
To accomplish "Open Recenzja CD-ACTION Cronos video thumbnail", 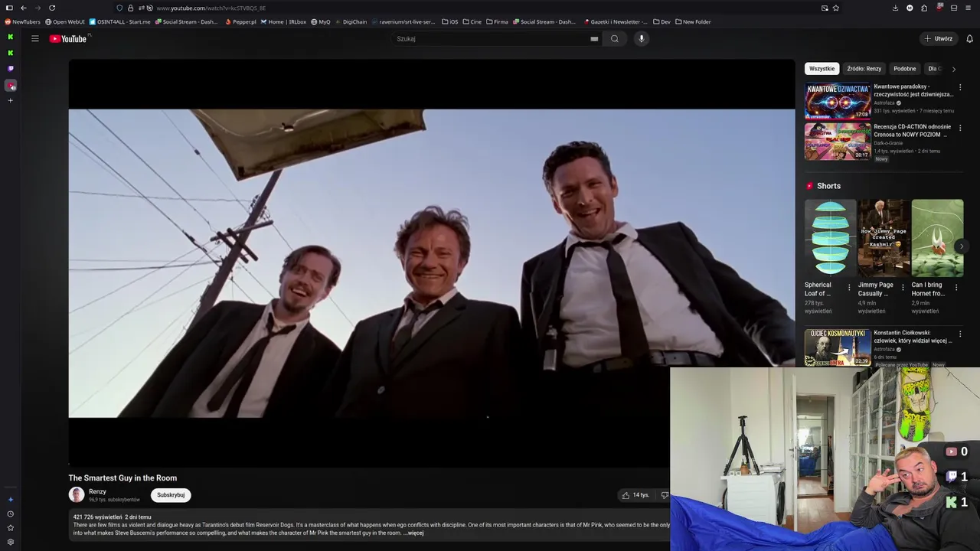I will 838,141.
